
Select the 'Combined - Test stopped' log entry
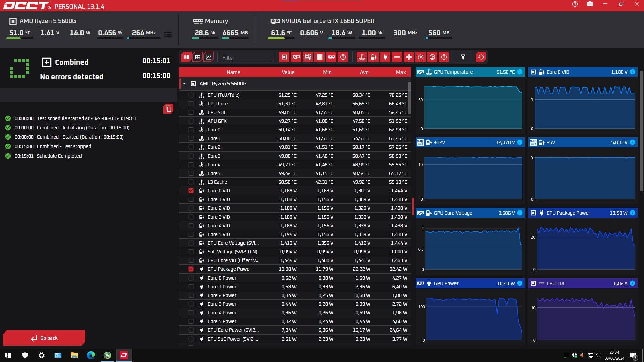64,146
